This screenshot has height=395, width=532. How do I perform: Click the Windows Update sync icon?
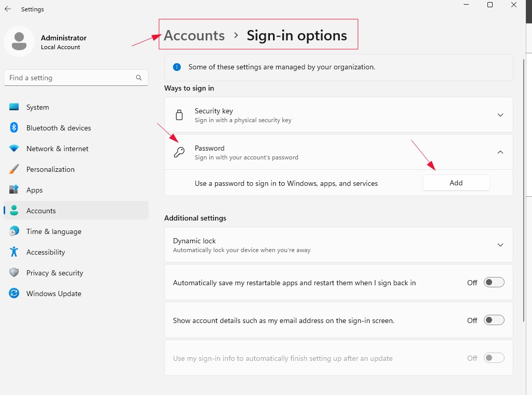(x=15, y=294)
